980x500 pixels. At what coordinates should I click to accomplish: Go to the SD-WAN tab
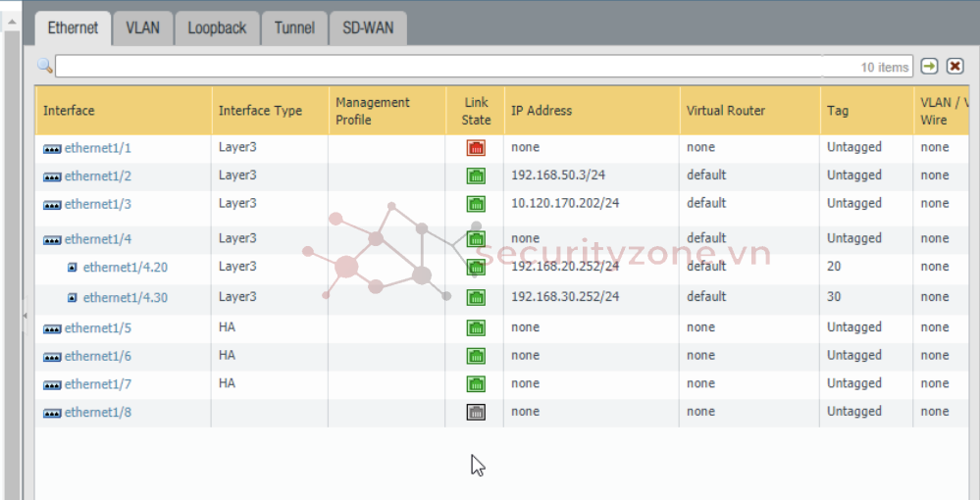click(367, 28)
